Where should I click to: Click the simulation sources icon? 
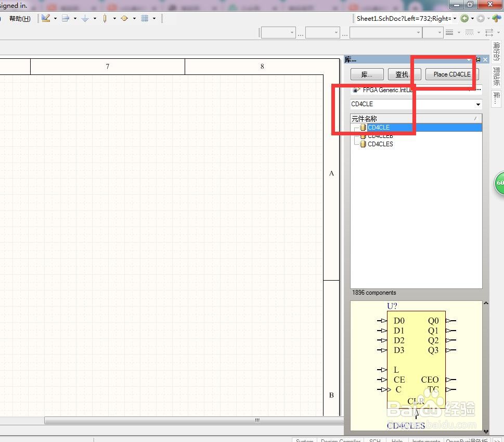124,18
